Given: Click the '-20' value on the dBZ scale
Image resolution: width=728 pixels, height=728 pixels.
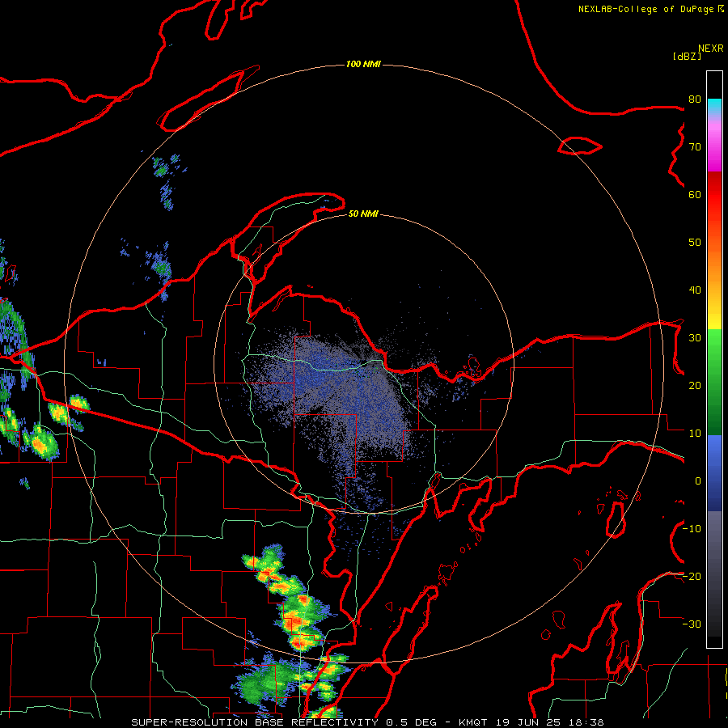Looking at the screenshot, I should [x=692, y=576].
